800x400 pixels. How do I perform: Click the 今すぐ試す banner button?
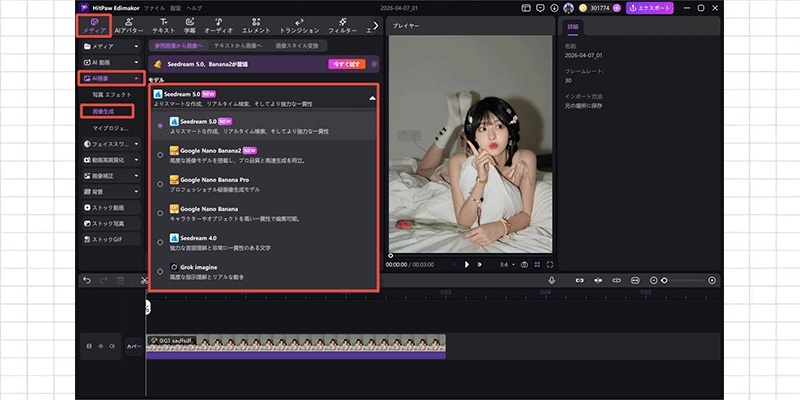(347, 64)
